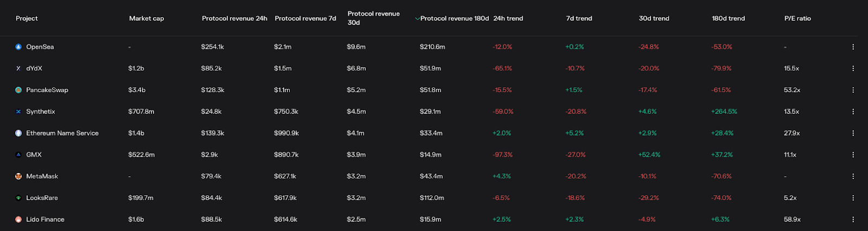
Task: Sort by the 180d trend column header
Action: pos(728,18)
